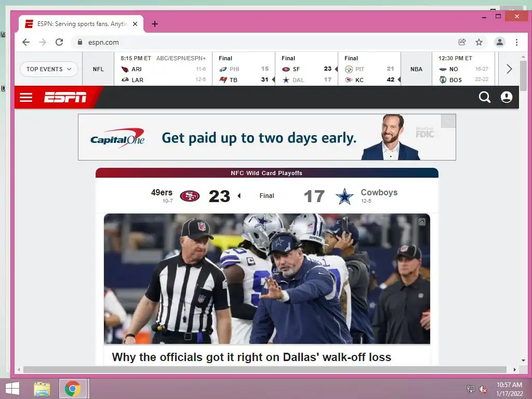This screenshot has height=399, width=532.
Task: Click the Rams logo beside LAR
Action: click(x=125, y=79)
